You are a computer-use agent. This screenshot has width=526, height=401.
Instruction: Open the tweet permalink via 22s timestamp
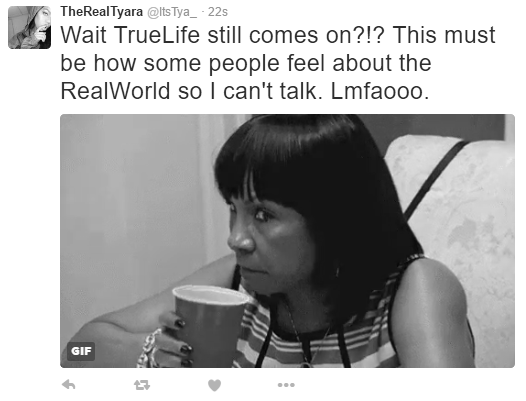(x=218, y=12)
